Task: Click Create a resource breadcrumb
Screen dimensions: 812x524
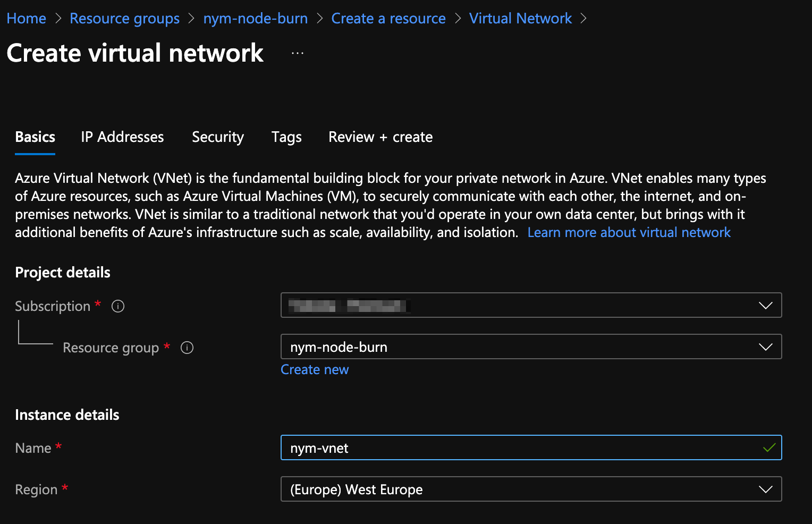Action: [388, 18]
